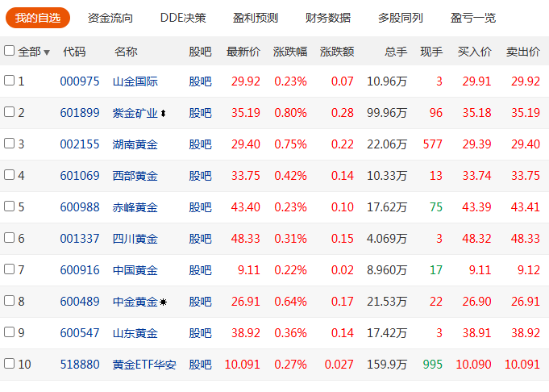Check the box for row 9 山东黄金
The height and width of the screenshot is (392, 549).
click(9, 332)
